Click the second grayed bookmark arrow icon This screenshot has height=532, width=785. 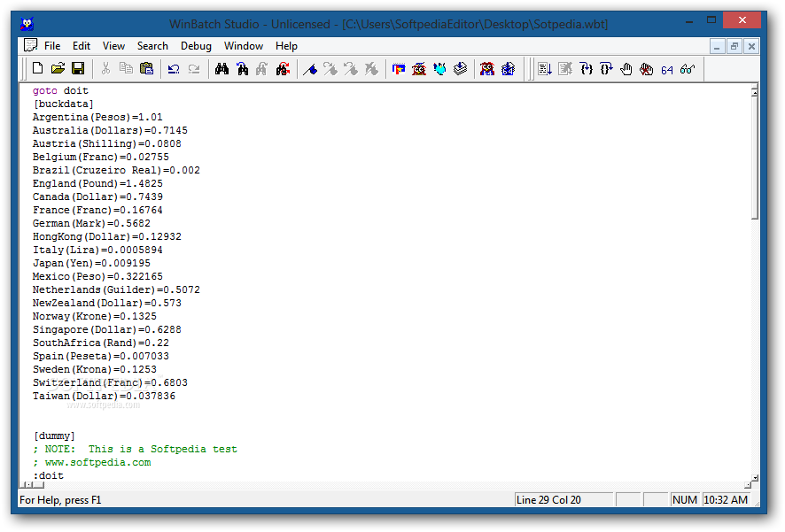point(351,68)
